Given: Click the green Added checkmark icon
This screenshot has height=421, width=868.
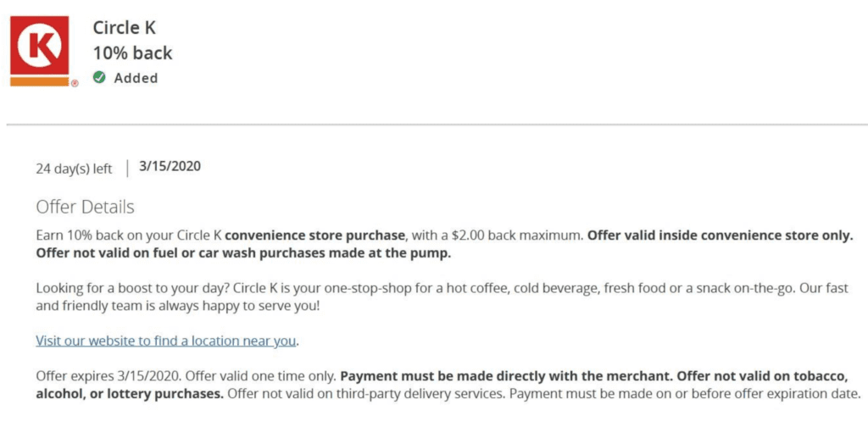Looking at the screenshot, I should point(99,78).
